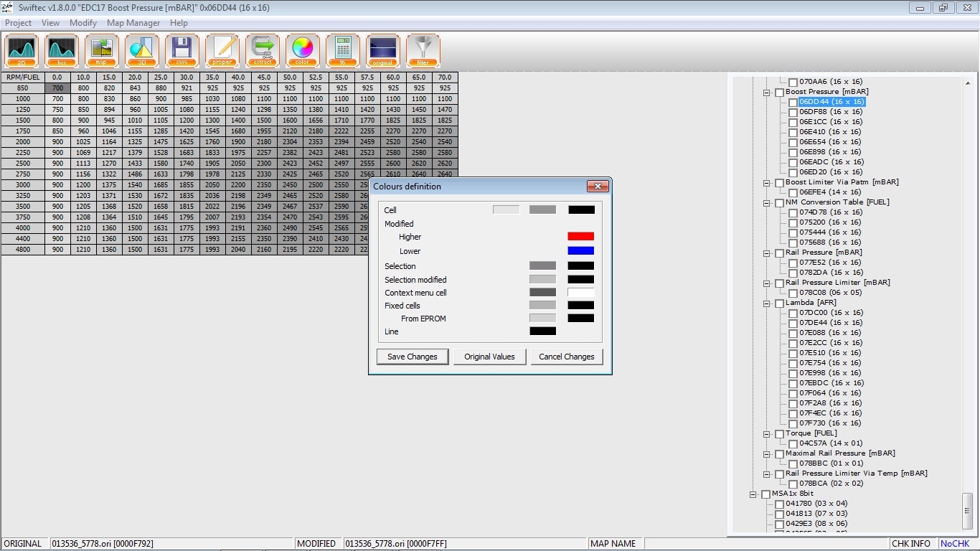Click Original Values button
This screenshot has width=980, height=551.
click(x=489, y=357)
